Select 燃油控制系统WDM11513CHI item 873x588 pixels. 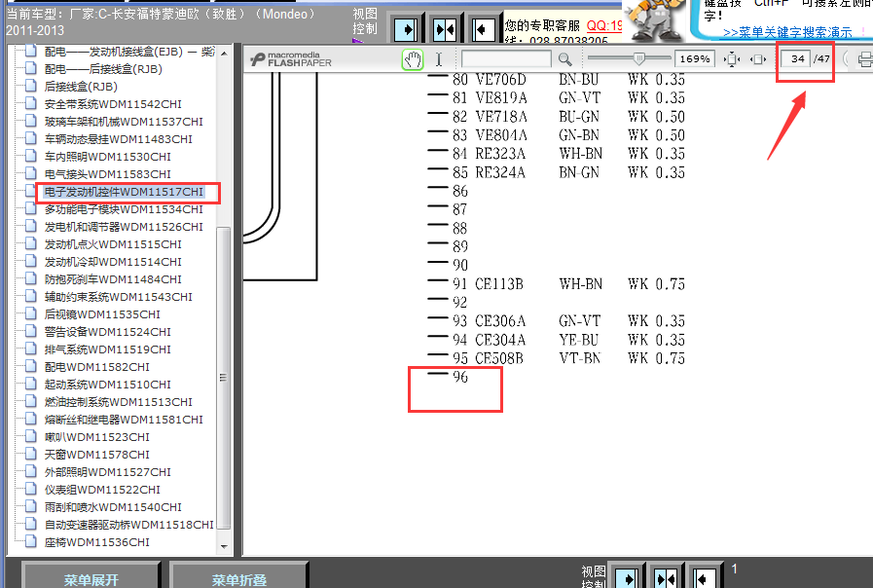(118, 402)
